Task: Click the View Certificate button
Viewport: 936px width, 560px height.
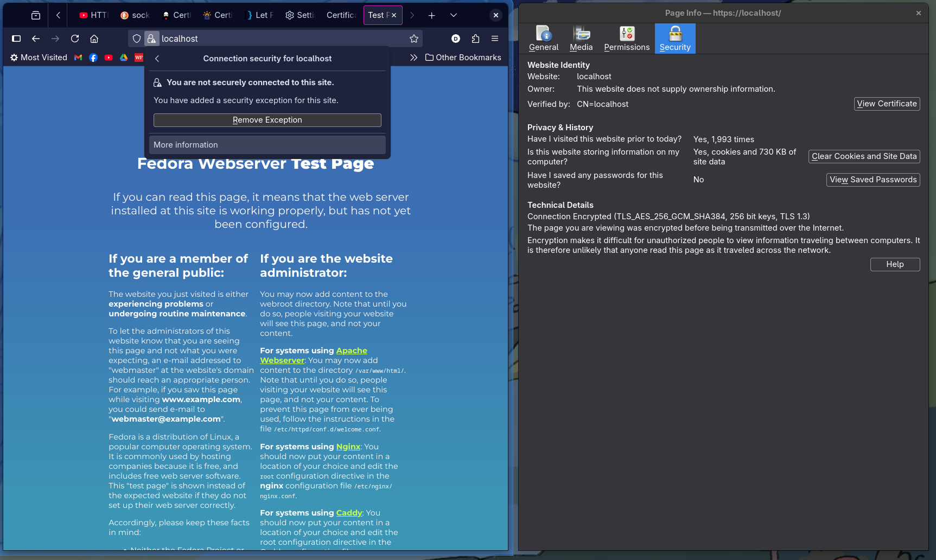Action: pyautogui.click(x=887, y=104)
